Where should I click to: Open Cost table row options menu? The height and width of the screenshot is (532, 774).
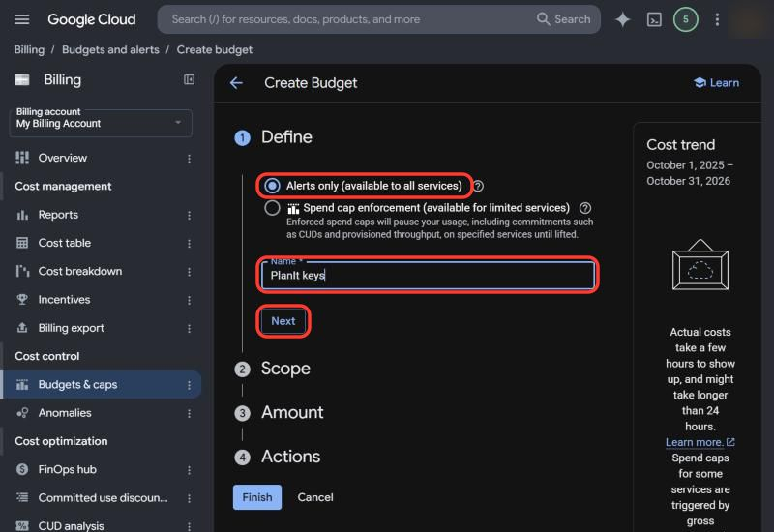tap(189, 244)
